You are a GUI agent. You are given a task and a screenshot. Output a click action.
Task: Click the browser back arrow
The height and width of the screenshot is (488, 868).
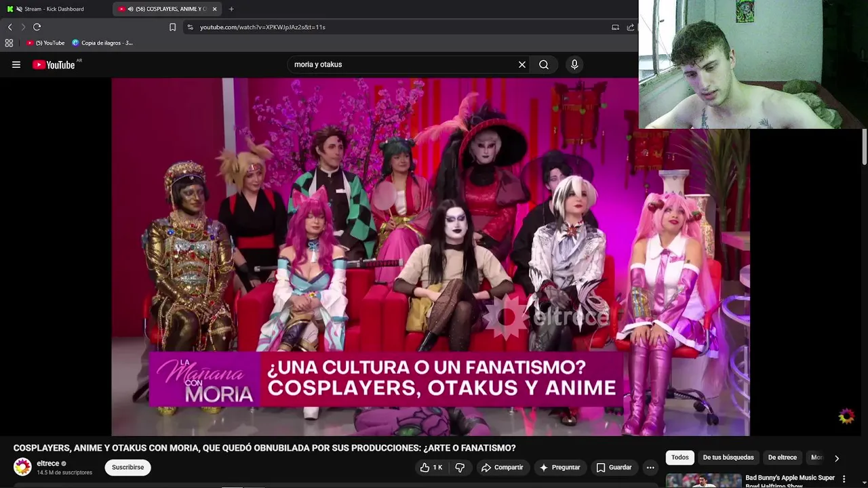pos(9,27)
